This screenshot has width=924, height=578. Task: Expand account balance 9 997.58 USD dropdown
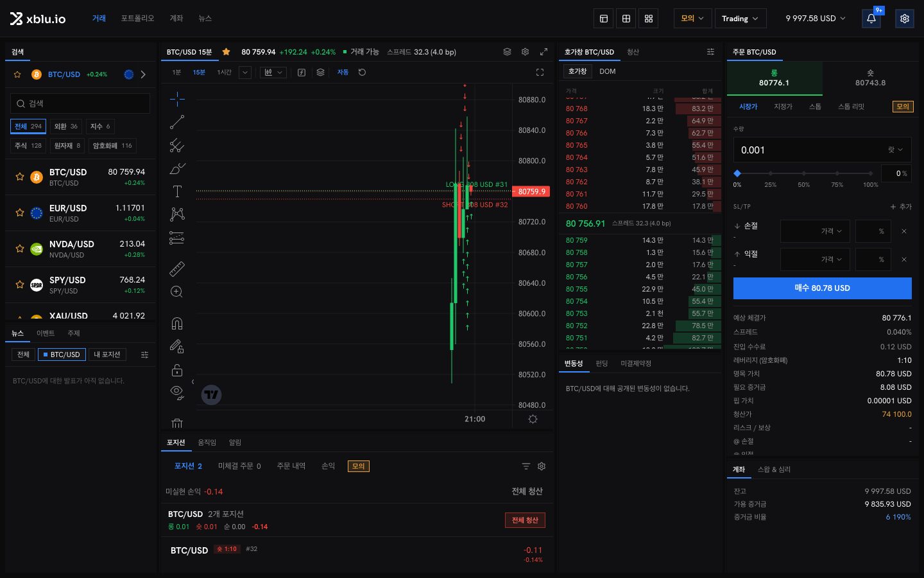tap(816, 19)
